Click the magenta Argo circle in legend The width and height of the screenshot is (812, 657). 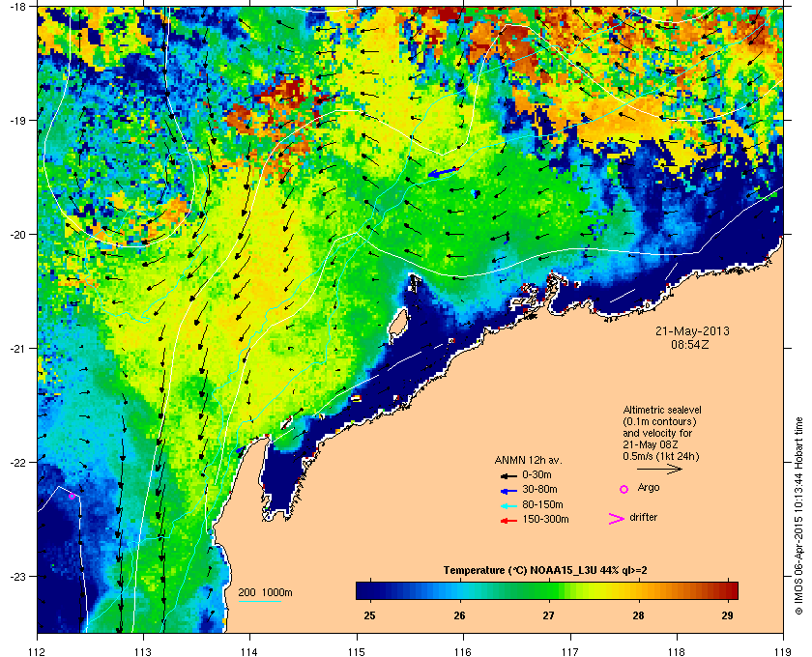[x=624, y=489]
